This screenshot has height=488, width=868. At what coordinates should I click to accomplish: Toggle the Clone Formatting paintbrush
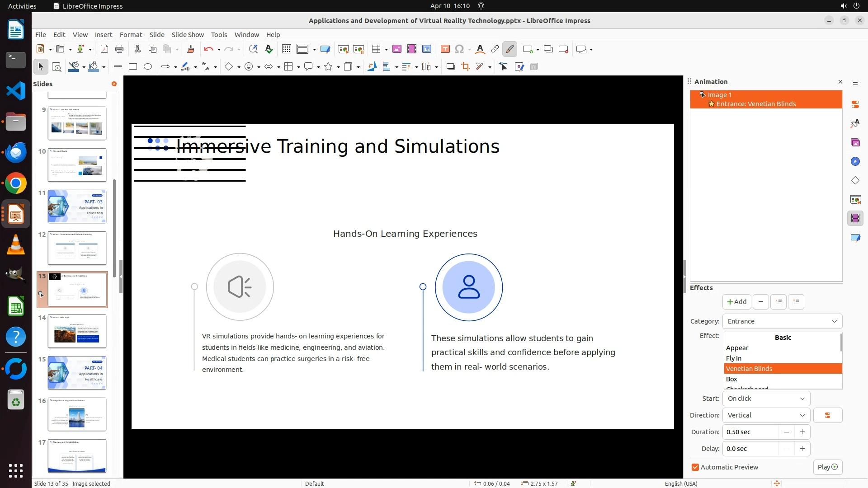(190, 49)
